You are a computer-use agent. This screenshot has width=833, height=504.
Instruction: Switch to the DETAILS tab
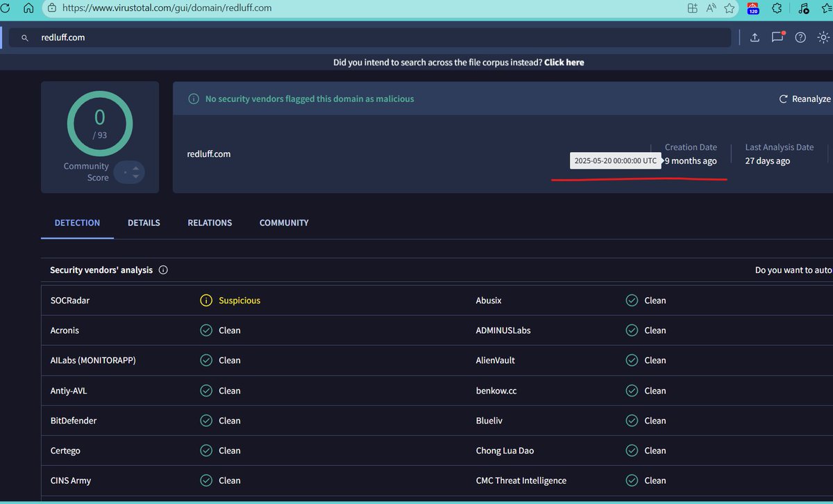point(144,223)
